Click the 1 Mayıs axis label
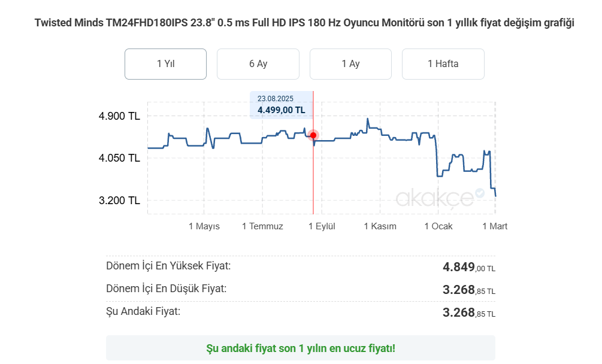Viewport: 602px width, 364px height. click(x=204, y=226)
